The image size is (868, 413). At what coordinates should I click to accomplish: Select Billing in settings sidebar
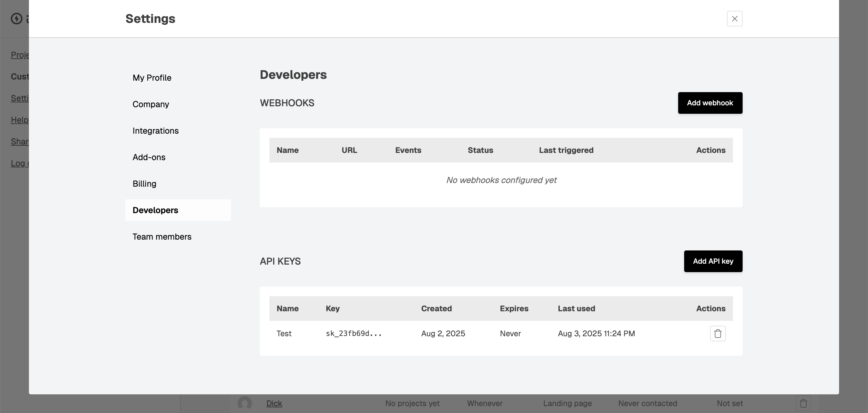tap(144, 184)
